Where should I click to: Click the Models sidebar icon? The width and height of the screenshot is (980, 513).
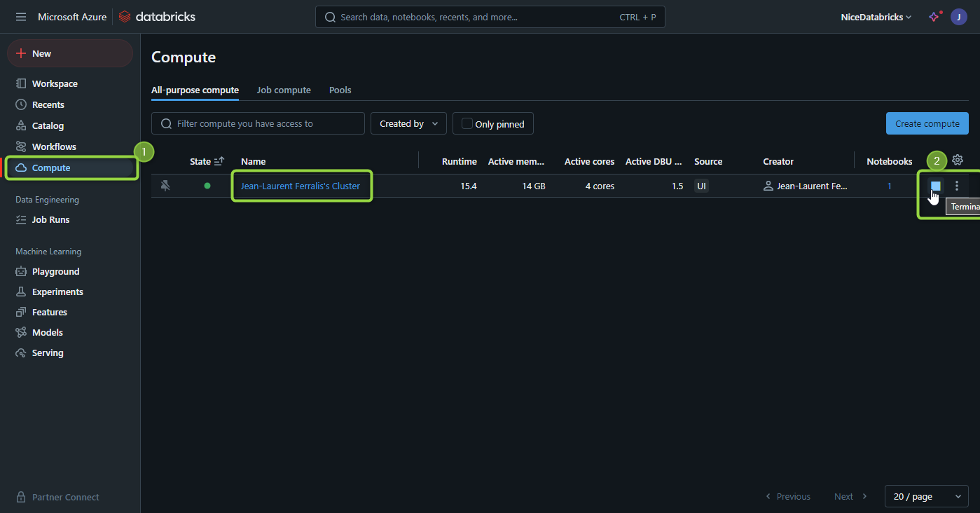coord(21,332)
